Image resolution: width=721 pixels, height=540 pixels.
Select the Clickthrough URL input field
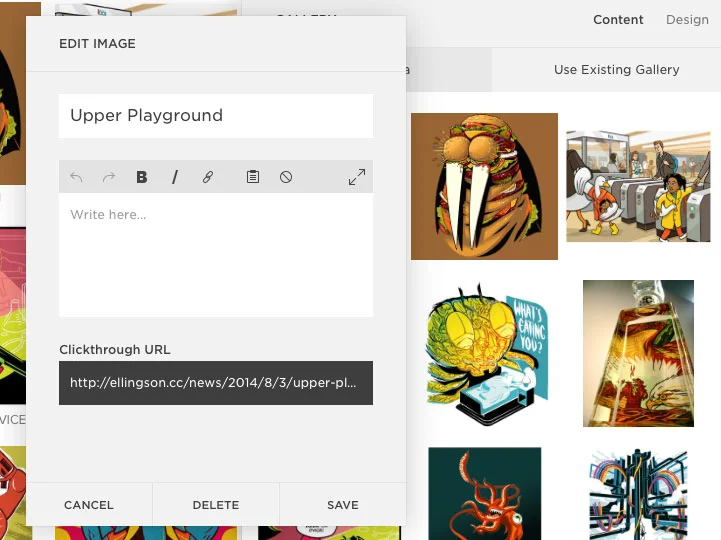pos(216,383)
